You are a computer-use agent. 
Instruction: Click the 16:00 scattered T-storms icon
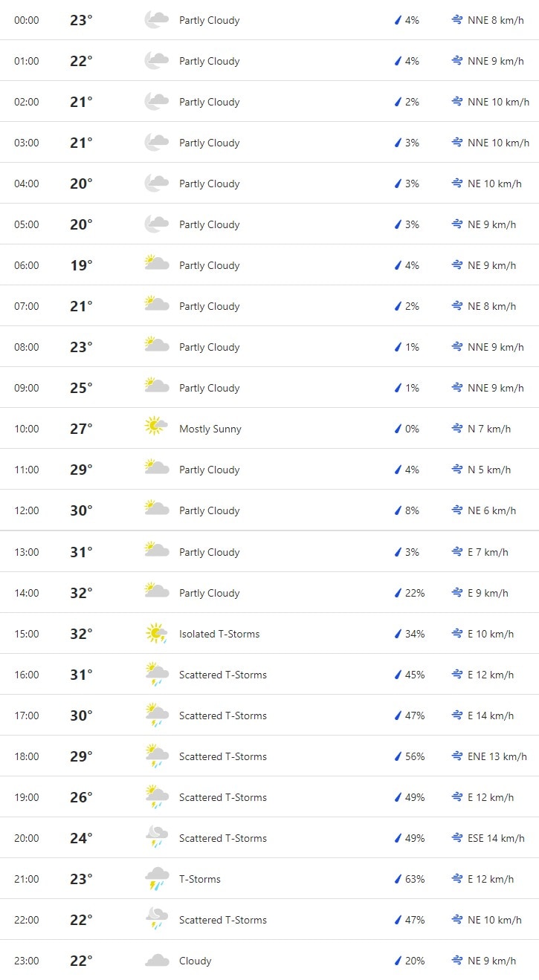click(156, 675)
